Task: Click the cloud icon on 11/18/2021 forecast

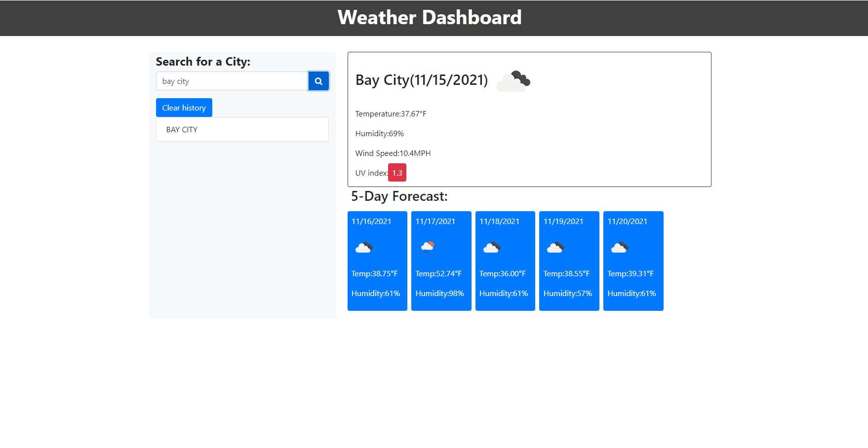Action: click(492, 247)
